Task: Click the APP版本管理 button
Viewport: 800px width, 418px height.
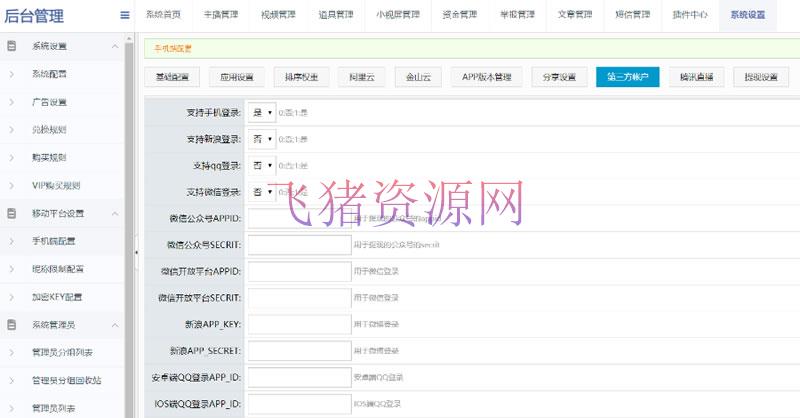Action: [x=486, y=77]
